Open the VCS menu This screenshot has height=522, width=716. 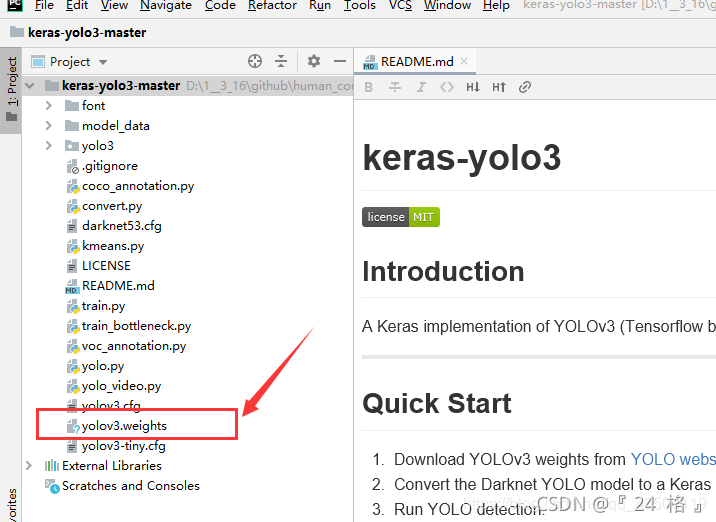coord(400,5)
